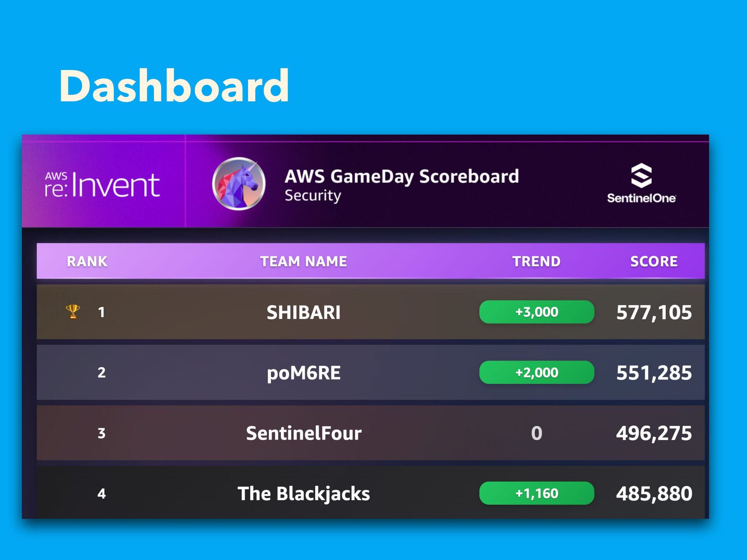Click the +2,000 green trend badge
The image size is (747, 560).
coord(537,373)
